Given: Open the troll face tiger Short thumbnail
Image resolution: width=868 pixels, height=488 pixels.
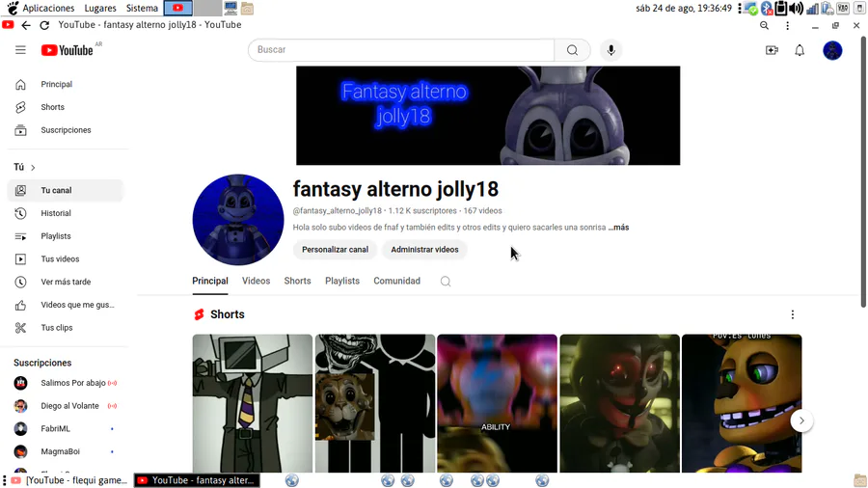Looking at the screenshot, I should 375,403.
